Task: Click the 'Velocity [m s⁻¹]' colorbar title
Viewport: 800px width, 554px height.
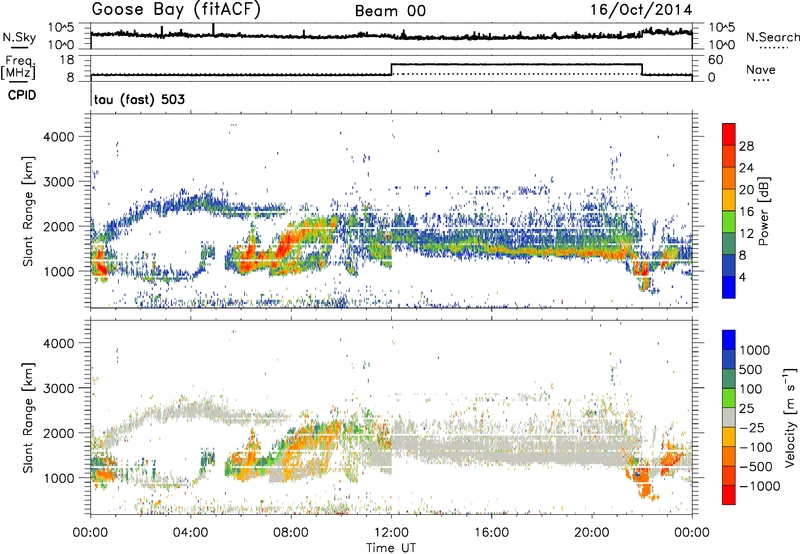Action: pyautogui.click(x=790, y=417)
